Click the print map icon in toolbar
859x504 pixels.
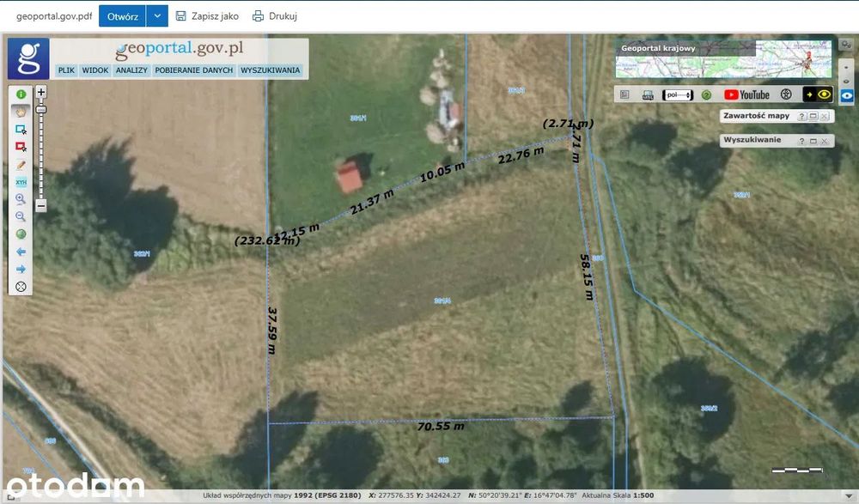tap(648, 94)
